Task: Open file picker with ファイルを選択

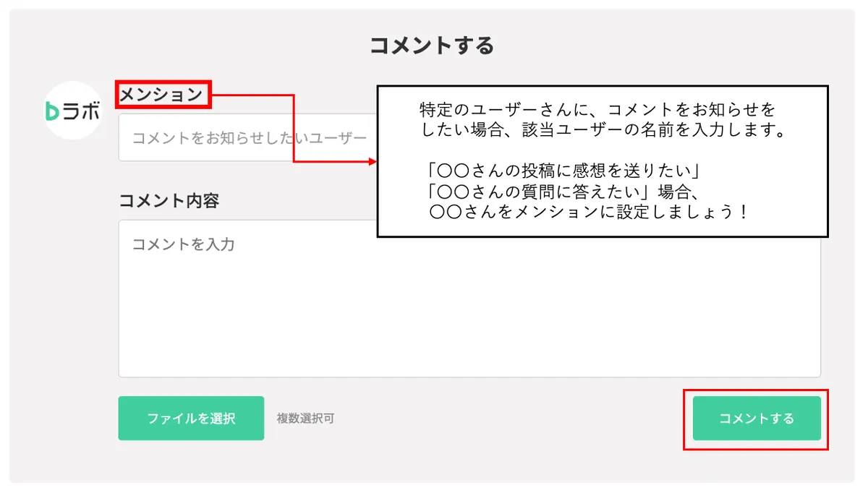Action: (x=191, y=418)
